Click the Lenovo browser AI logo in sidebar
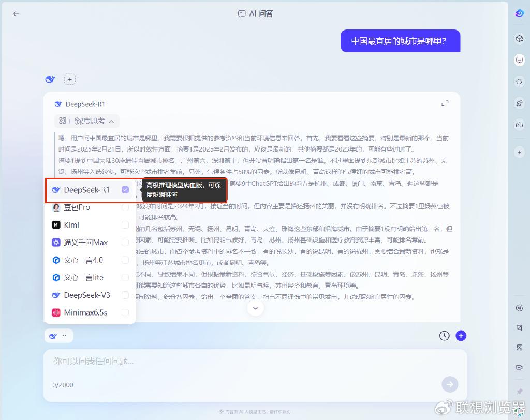This screenshot has height=420, width=530. coord(519,13)
